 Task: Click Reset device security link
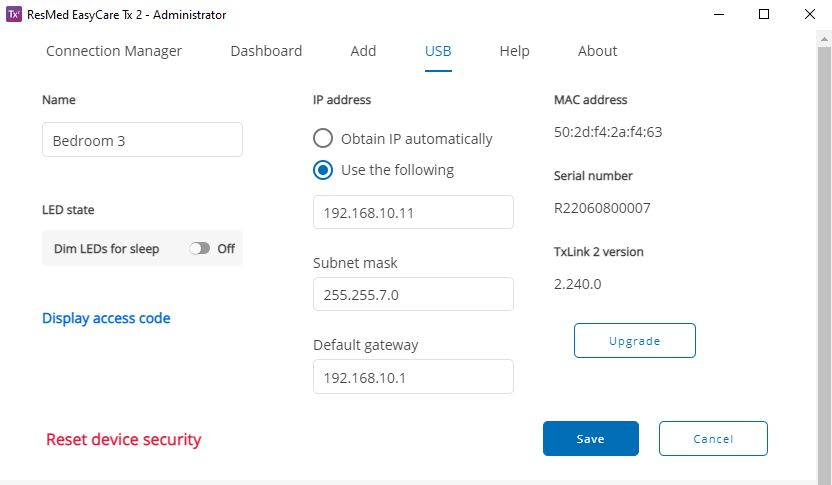(124, 439)
